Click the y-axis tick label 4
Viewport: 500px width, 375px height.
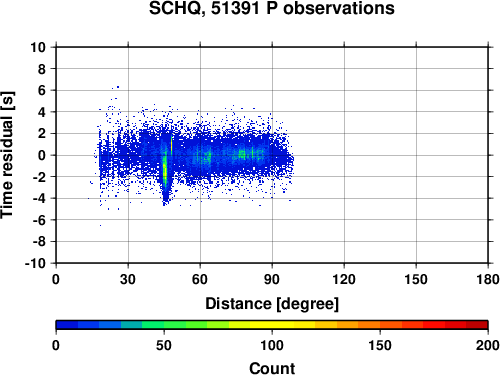(41, 112)
